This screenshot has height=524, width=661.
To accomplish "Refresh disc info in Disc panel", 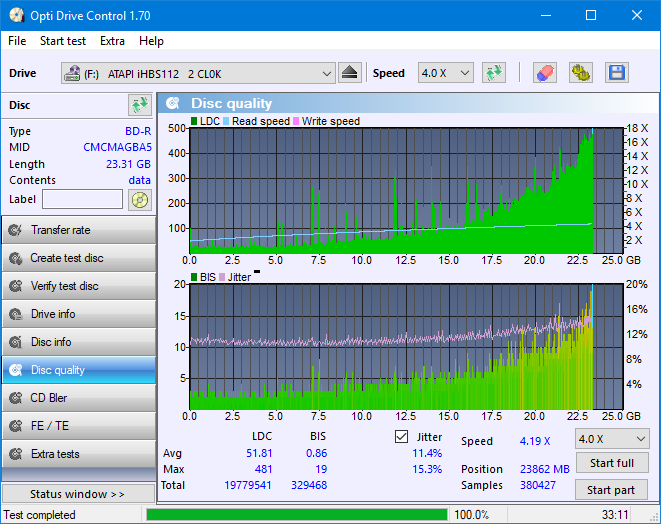I will pos(140,105).
